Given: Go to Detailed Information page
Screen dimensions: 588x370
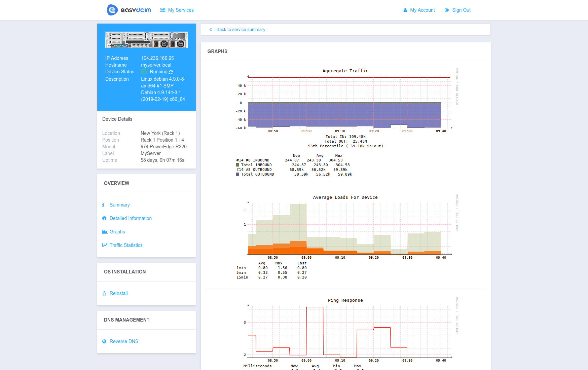Looking at the screenshot, I should coord(131,218).
